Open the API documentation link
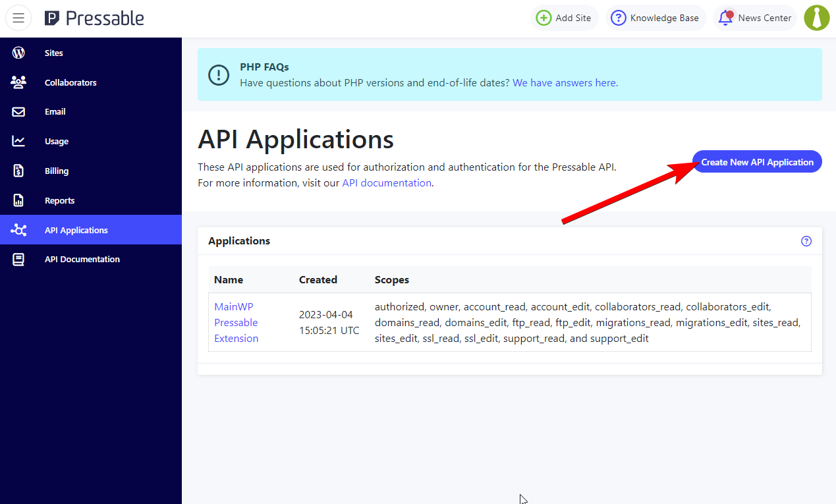Viewport: 836px width, 504px height. coord(387,182)
